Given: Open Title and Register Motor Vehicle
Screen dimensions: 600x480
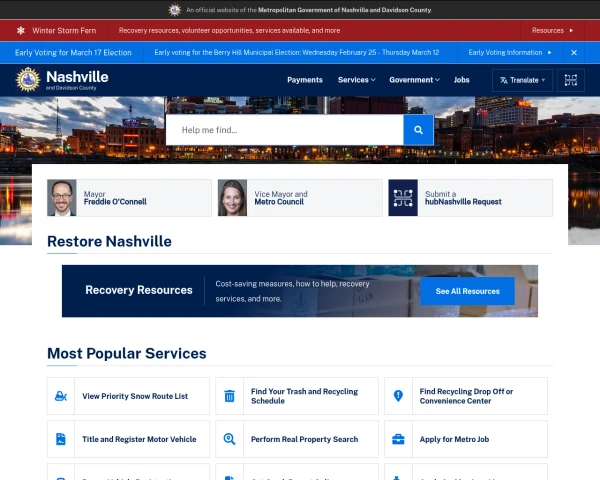Looking at the screenshot, I should click(x=128, y=439).
